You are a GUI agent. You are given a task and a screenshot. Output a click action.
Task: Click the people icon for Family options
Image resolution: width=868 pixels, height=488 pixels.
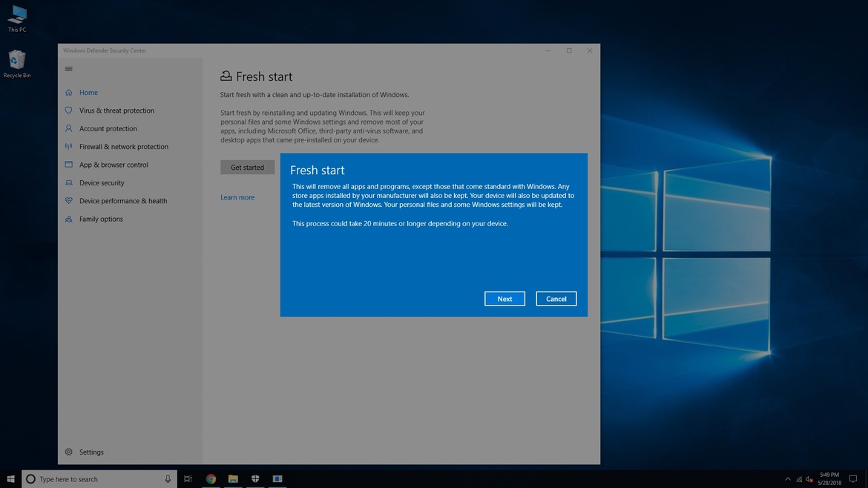point(69,219)
